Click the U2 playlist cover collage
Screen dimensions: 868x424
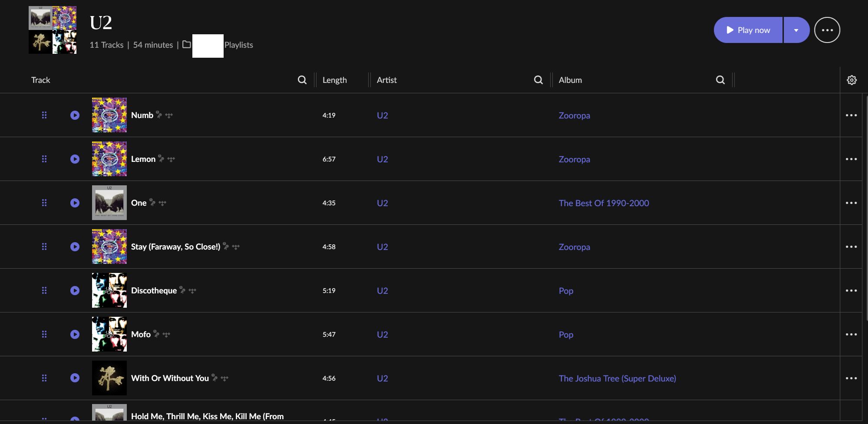click(x=53, y=30)
